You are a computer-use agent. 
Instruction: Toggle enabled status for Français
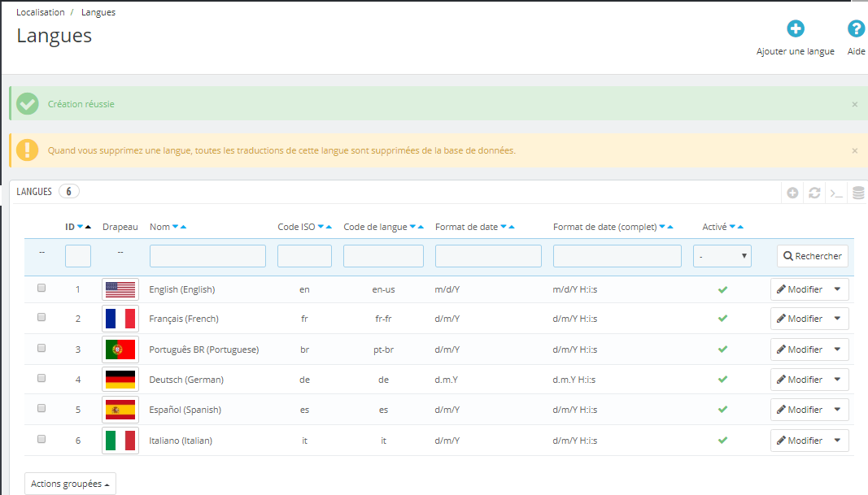click(722, 319)
